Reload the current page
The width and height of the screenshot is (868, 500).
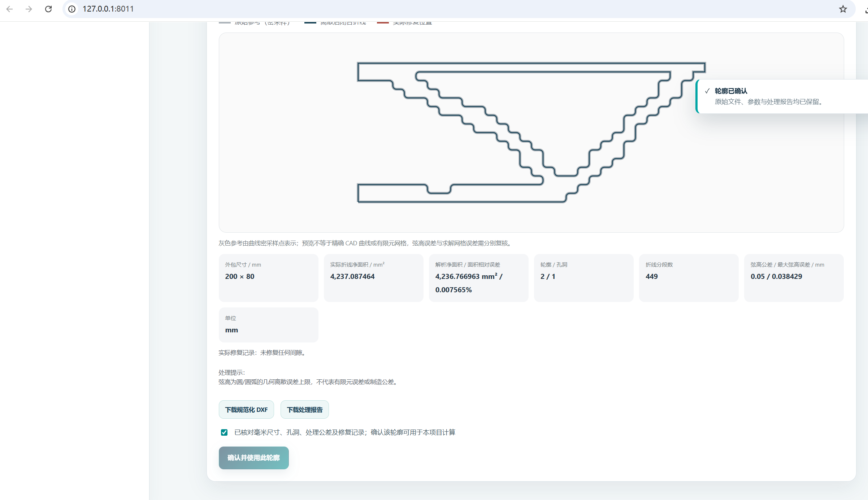pos(48,9)
